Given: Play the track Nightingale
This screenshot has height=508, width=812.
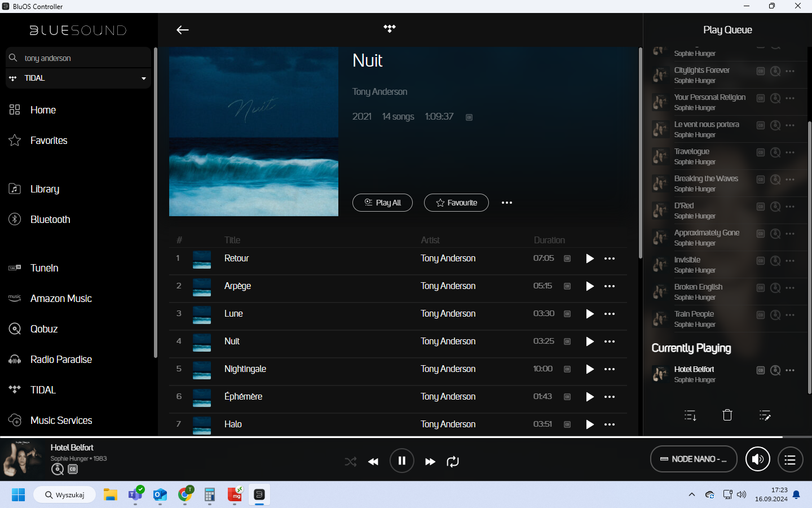Looking at the screenshot, I should (590, 369).
